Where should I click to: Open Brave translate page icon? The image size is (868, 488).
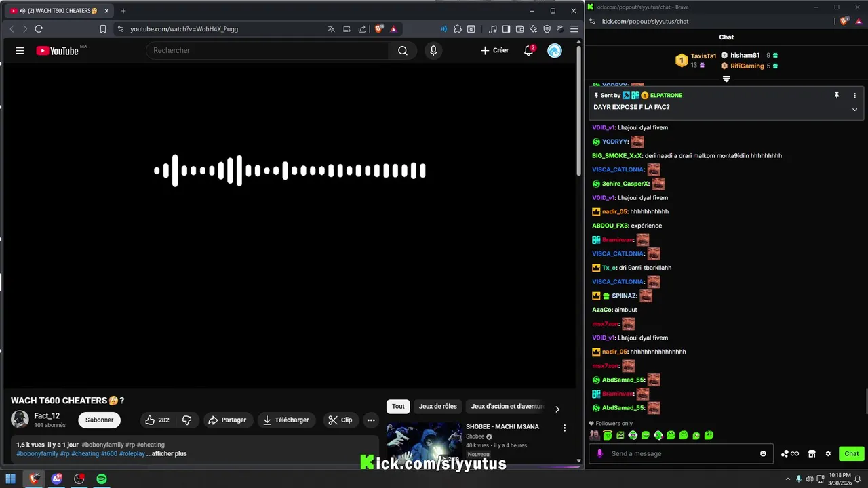point(331,29)
